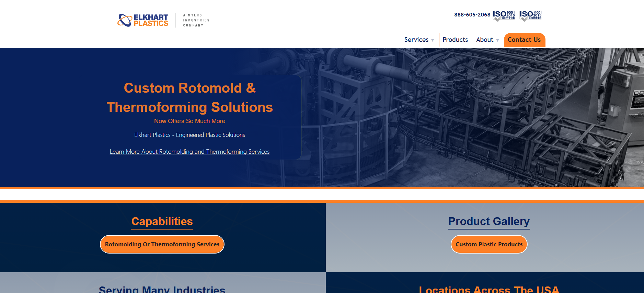Open the About menu item
Image resolution: width=644 pixels, height=293 pixels.
[484, 40]
